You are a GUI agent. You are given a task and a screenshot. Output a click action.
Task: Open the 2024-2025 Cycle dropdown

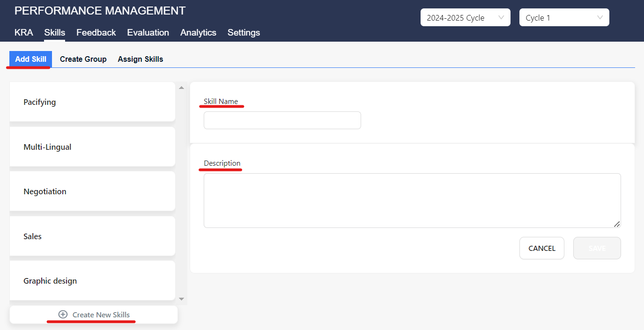click(x=465, y=17)
